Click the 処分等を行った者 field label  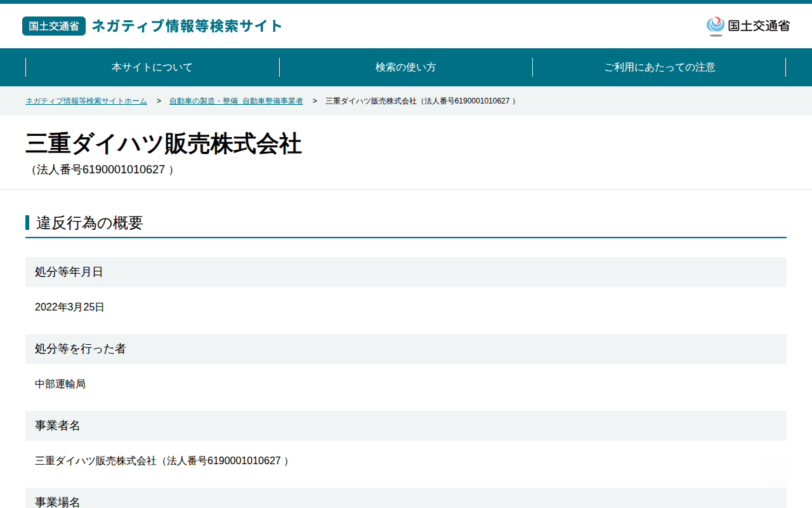[81, 349]
